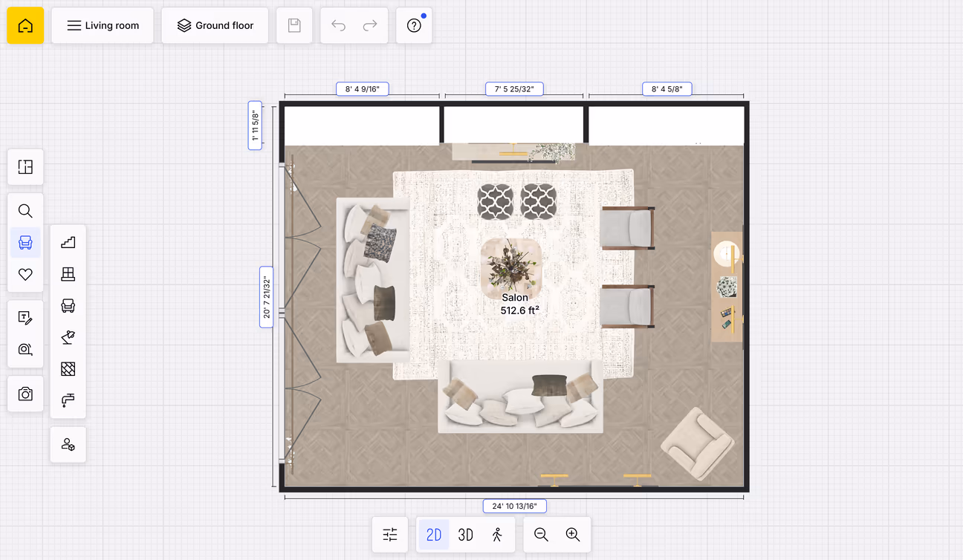Choose the flooring pattern category icon
The height and width of the screenshot is (560, 963).
click(68, 369)
